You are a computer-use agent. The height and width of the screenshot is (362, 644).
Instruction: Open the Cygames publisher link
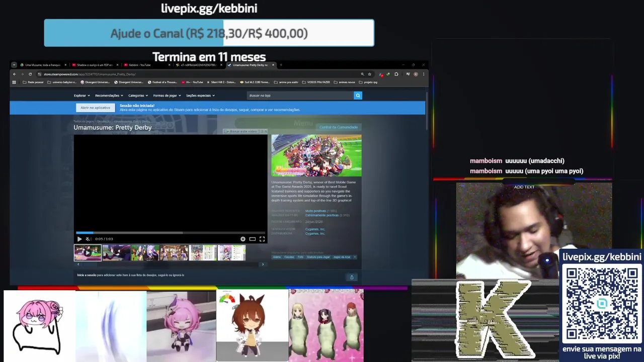(315, 233)
